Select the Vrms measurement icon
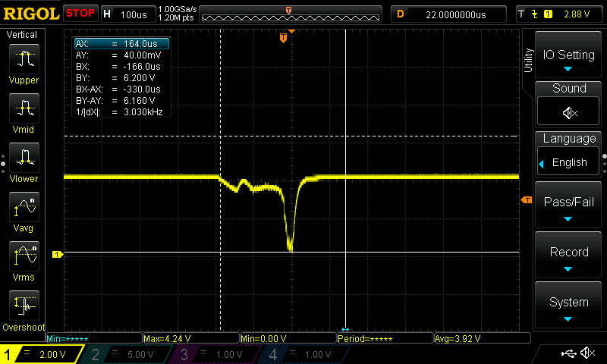The height and width of the screenshot is (364, 607). [x=24, y=256]
